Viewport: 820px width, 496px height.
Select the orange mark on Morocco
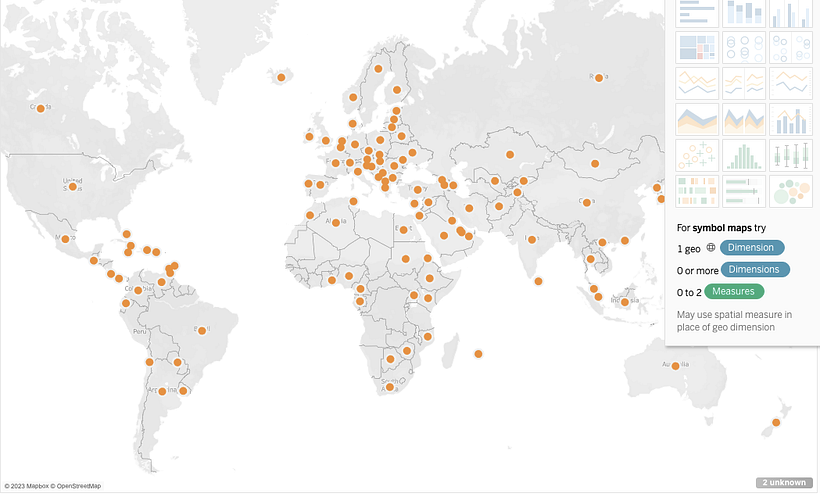pyautogui.click(x=310, y=215)
